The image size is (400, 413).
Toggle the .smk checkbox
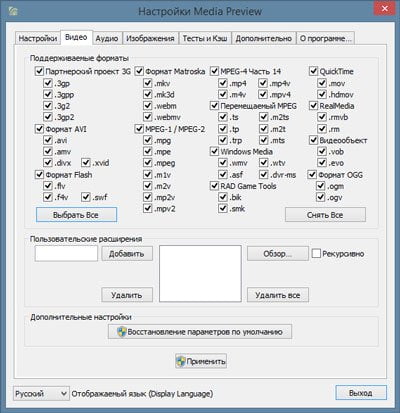click(x=223, y=209)
